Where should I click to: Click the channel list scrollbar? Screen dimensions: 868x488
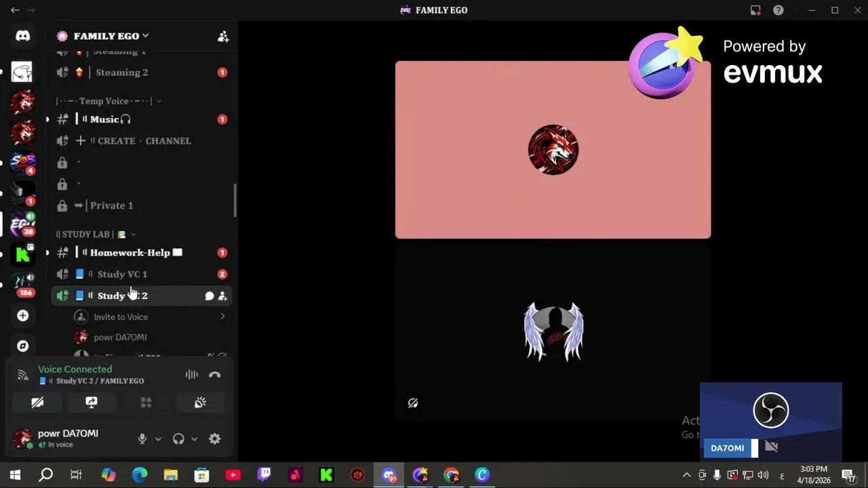[235, 201]
